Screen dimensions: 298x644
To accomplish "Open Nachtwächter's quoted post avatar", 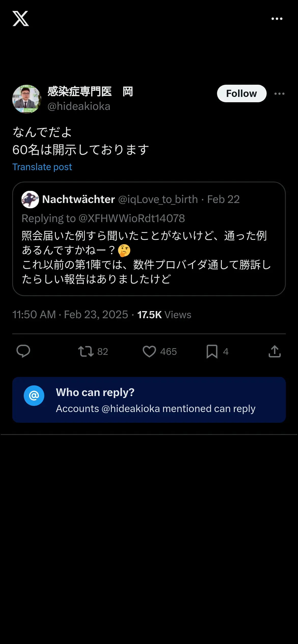I will (x=30, y=199).
